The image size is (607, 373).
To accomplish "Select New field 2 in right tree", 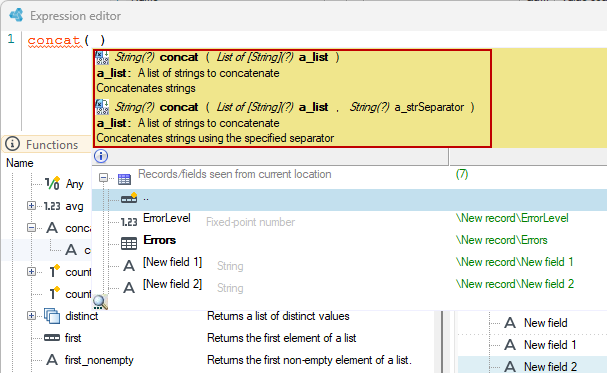I will (550, 366).
